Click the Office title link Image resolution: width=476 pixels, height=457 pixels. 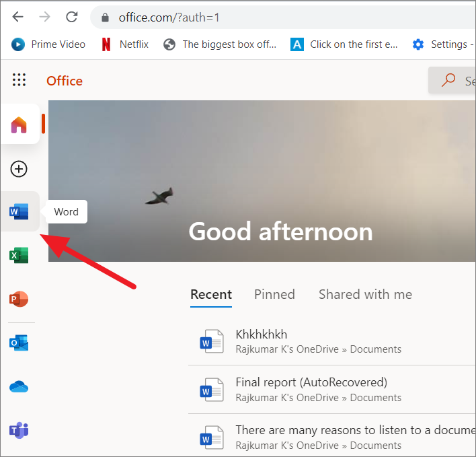click(x=65, y=81)
